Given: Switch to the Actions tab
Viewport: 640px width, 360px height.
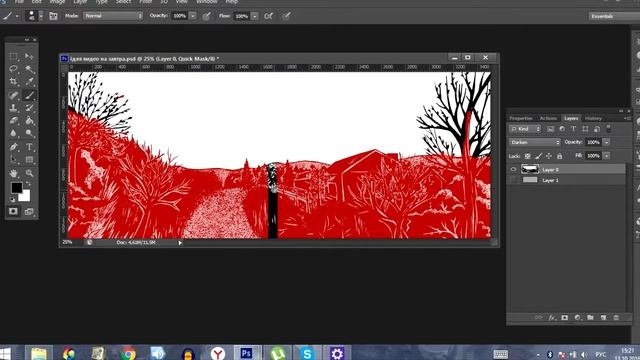Looking at the screenshot, I should (548, 118).
